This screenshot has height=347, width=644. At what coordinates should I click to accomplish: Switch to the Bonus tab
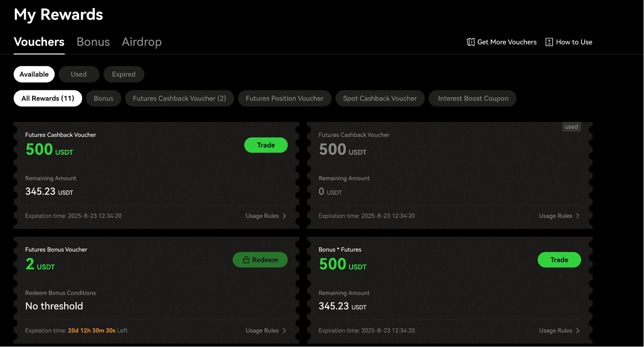[x=93, y=42]
